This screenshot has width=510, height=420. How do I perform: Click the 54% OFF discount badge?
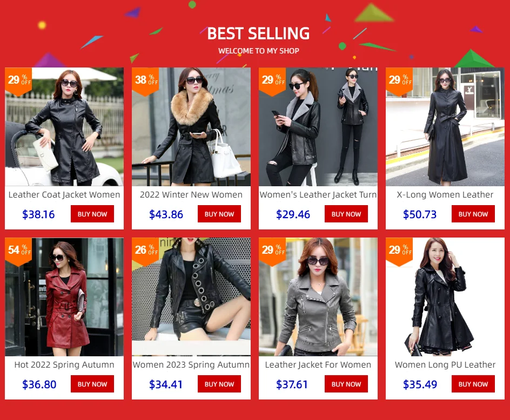[18, 252]
